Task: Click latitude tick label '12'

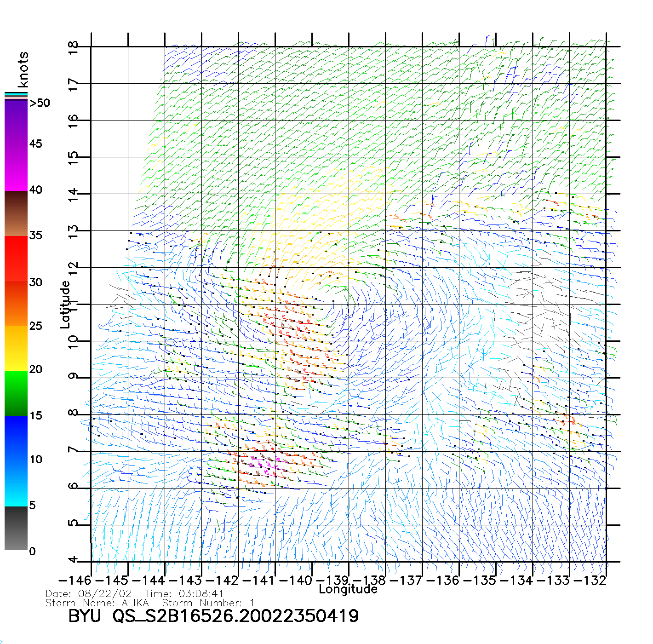Action: tap(73, 269)
